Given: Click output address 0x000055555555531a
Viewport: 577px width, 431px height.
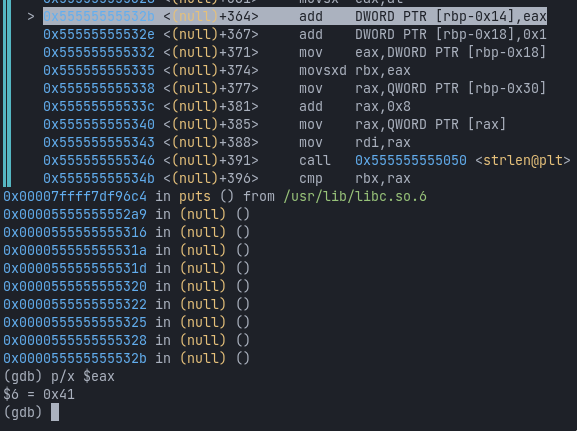Looking at the screenshot, I should tap(75, 251).
